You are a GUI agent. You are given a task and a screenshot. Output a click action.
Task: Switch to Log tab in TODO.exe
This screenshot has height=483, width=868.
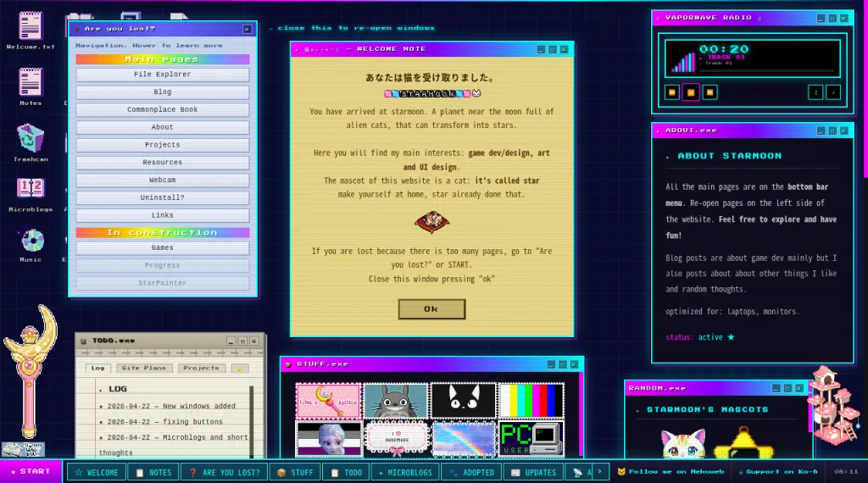[98, 368]
